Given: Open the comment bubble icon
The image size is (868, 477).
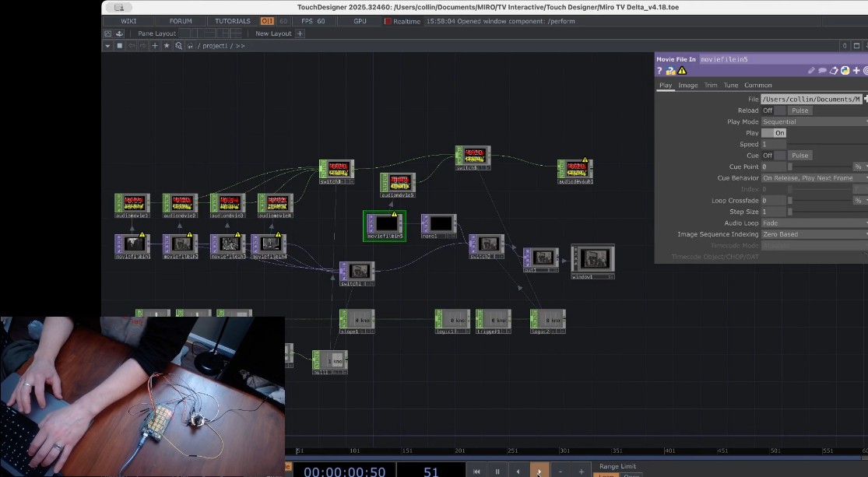Looking at the screenshot, I should click(823, 70).
